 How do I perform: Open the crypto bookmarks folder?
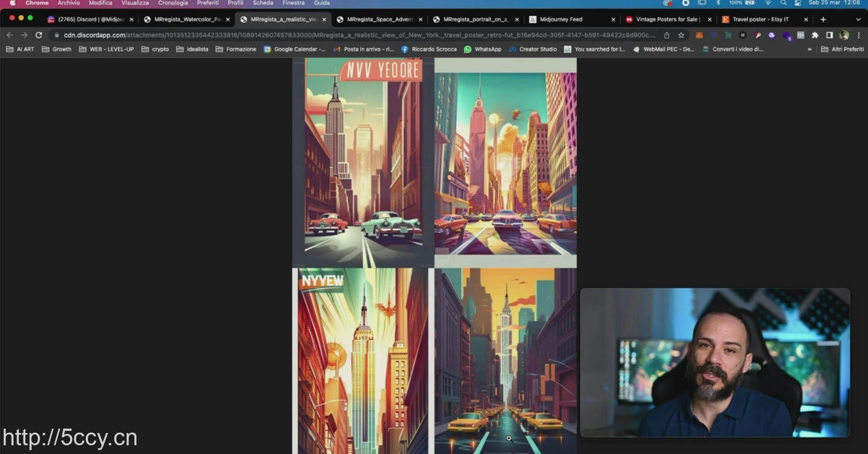(155, 49)
